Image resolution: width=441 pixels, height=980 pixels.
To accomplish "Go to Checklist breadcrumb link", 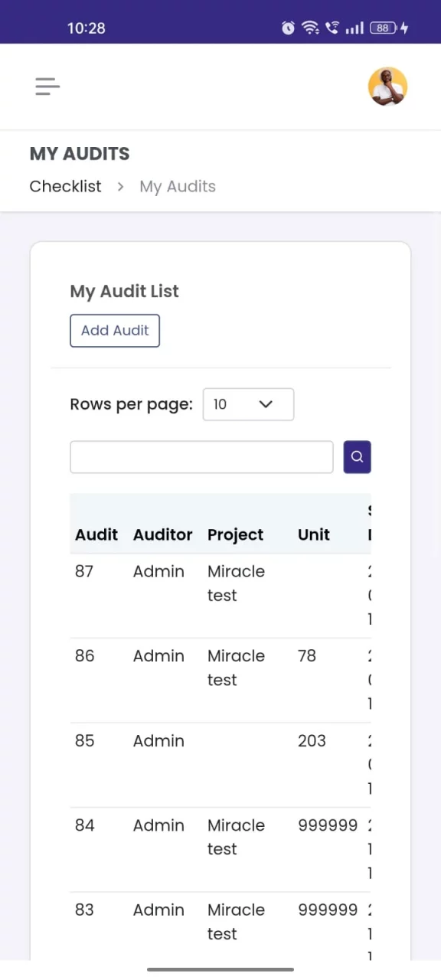I will 65,186.
